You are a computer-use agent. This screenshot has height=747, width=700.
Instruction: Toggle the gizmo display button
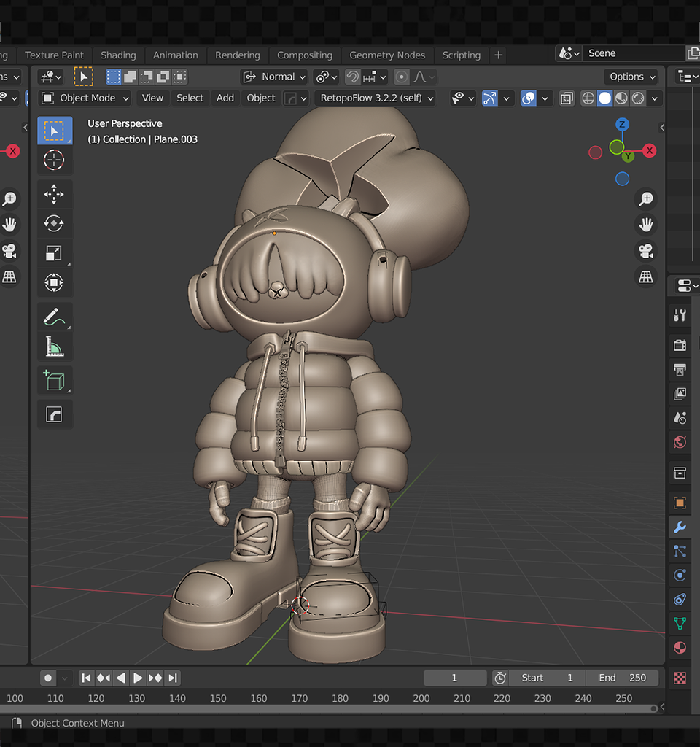point(489,98)
